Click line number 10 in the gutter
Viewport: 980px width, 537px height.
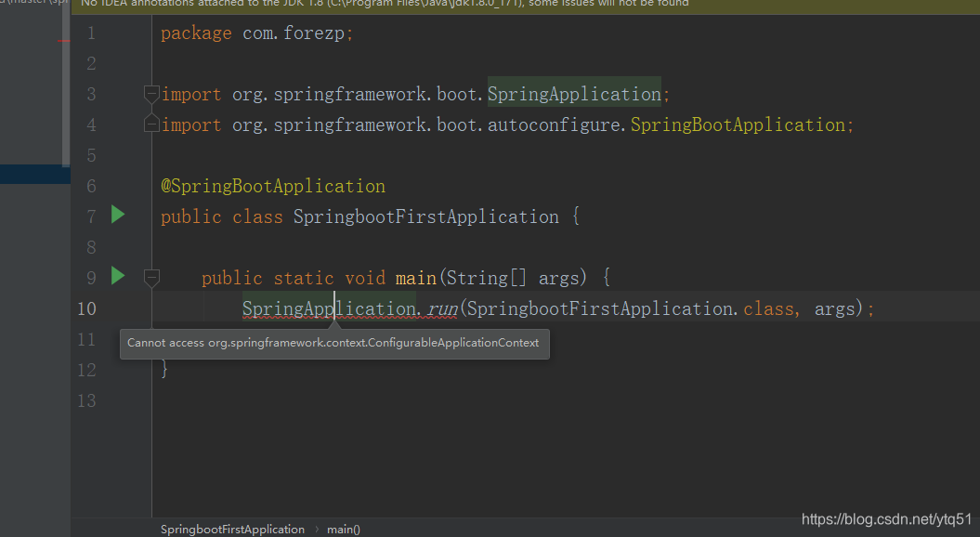coord(86,308)
